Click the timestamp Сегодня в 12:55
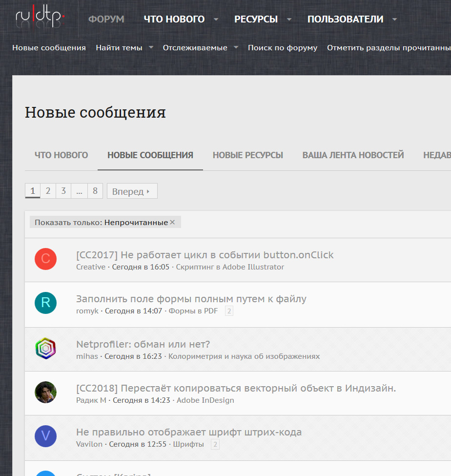Viewport: 451px width, 476px height. click(138, 444)
